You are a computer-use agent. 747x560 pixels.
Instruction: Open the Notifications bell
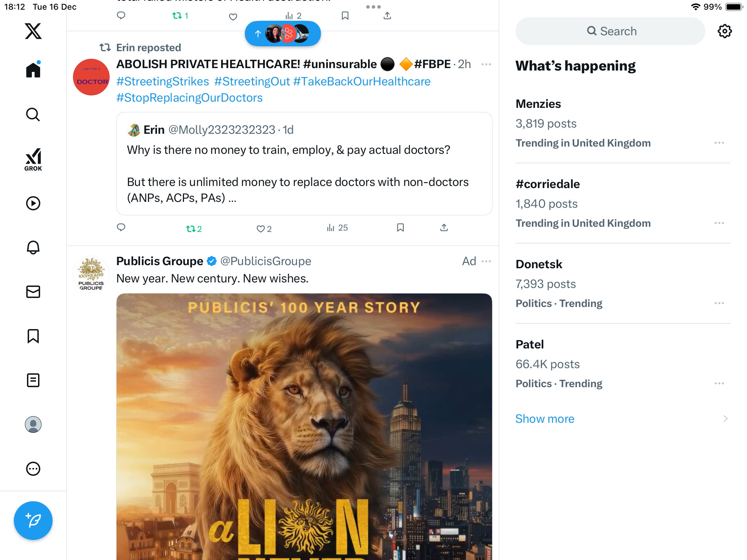click(33, 248)
